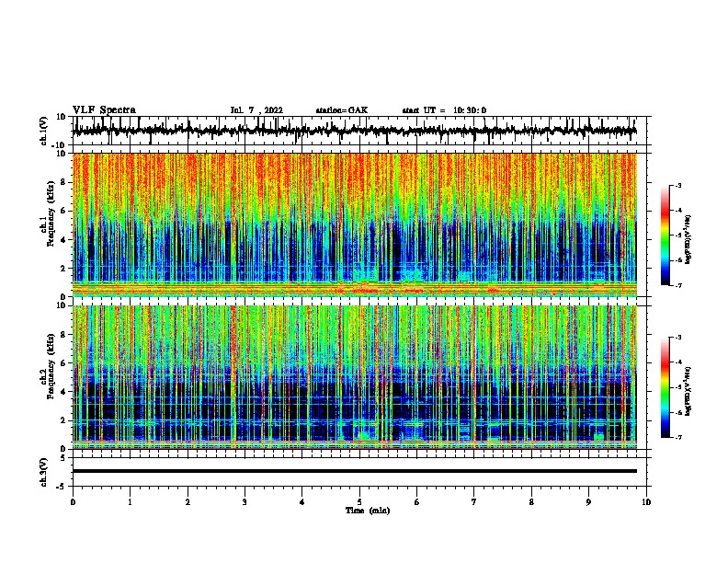Click the "start UT = 10:30:0" header text
The width and height of the screenshot is (728, 563).
coord(444,110)
